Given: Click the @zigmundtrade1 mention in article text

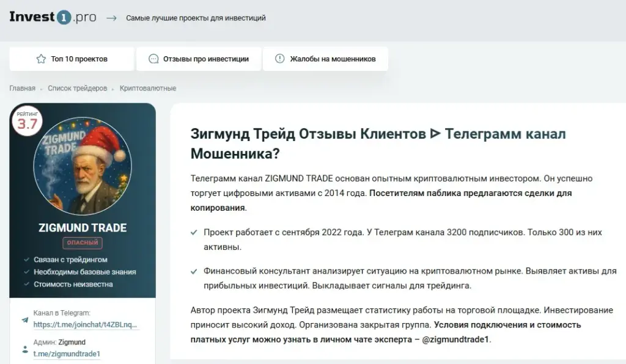Looking at the screenshot, I should pyautogui.click(x=455, y=340).
